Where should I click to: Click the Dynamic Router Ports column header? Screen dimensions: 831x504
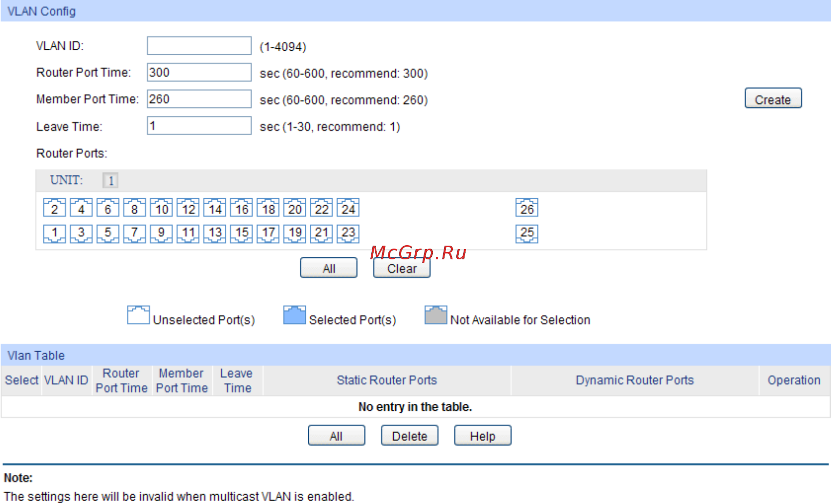pyautogui.click(x=635, y=380)
